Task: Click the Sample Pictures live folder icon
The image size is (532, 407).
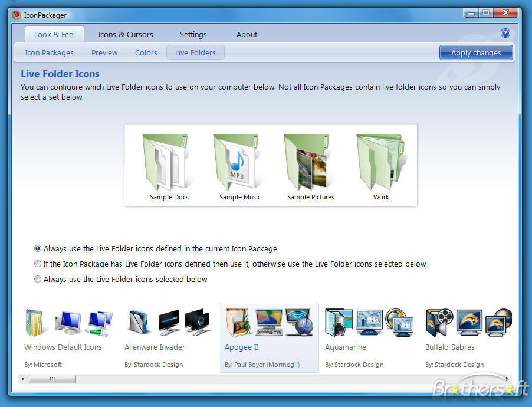Action: [x=309, y=159]
